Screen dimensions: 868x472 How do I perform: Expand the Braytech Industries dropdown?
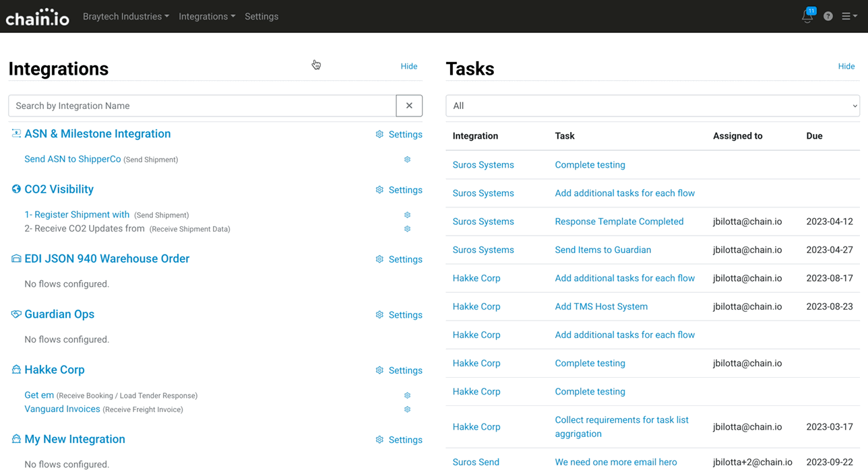coord(126,16)
